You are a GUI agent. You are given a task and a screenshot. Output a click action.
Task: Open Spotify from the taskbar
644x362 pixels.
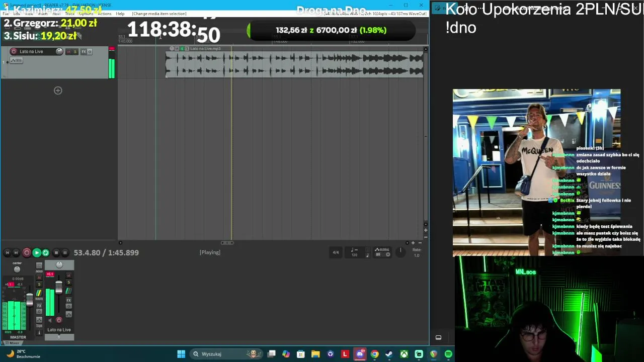pos(448,354)
